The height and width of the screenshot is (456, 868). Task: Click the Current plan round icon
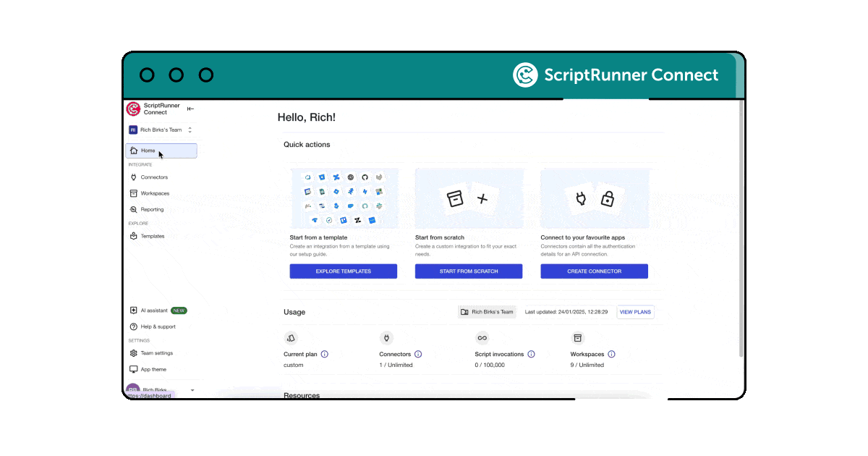point(291,337)
